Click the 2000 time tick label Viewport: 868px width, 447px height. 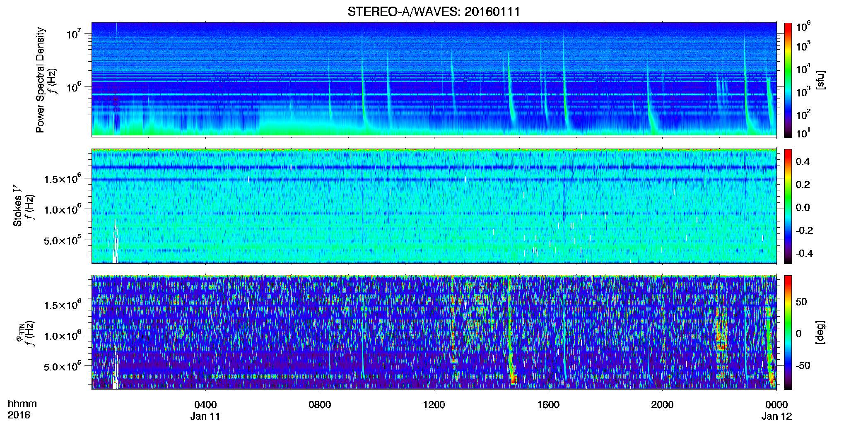click(x=662, y=404)
